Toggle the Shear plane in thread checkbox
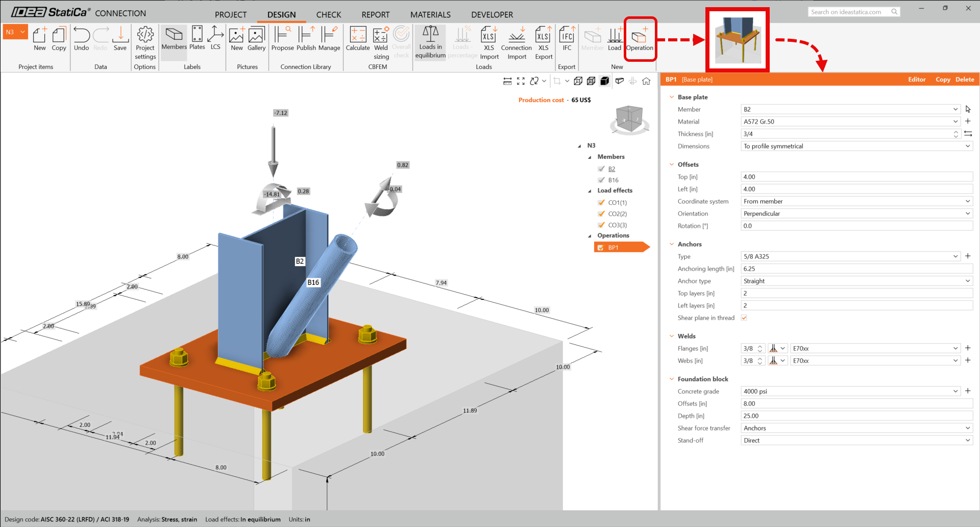The width and height of the screenshot is (980, 527). tap(744, 318)
